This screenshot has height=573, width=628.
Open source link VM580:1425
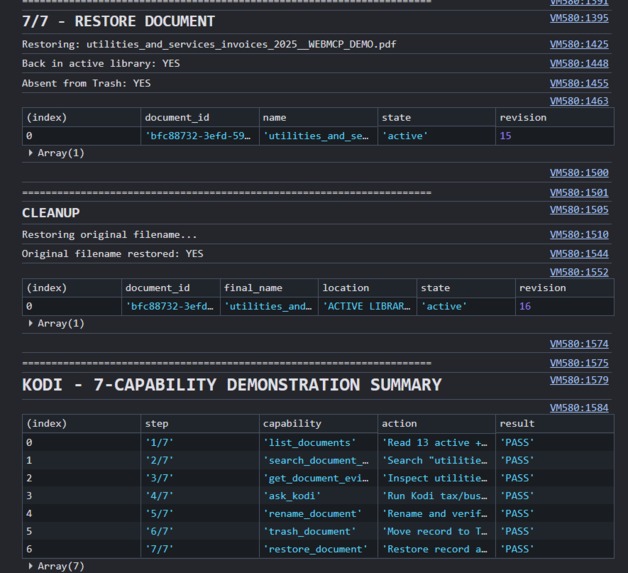579,44
